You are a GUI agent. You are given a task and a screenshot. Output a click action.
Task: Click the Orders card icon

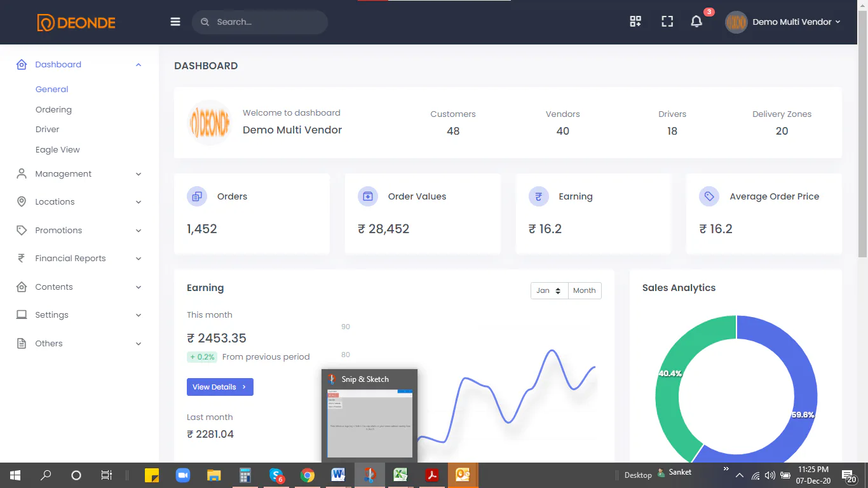197,196
